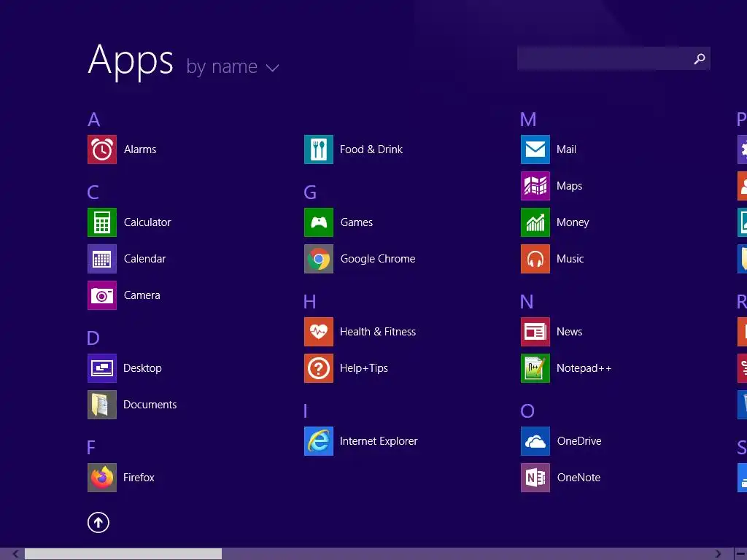Click the 'Camera' label text
Image resolution: width=747 pixels, height=560 pixels.
pos(142,295)
